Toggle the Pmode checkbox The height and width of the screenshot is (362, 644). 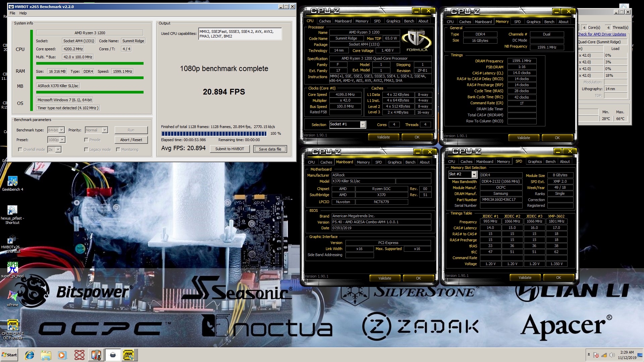click(86, 140)
